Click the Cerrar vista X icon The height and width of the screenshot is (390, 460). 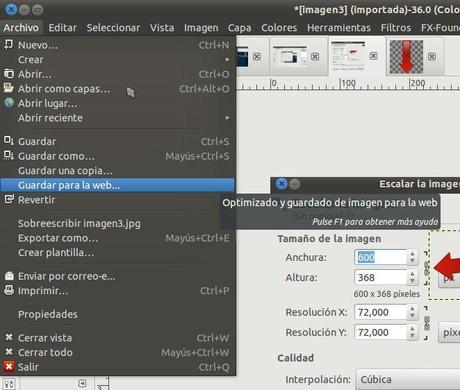[9, 337]
